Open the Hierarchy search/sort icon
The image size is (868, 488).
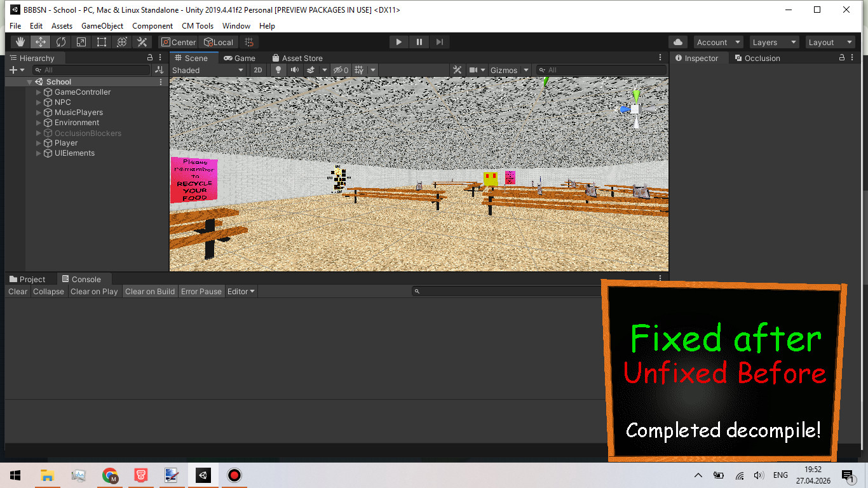click(159, 70)
